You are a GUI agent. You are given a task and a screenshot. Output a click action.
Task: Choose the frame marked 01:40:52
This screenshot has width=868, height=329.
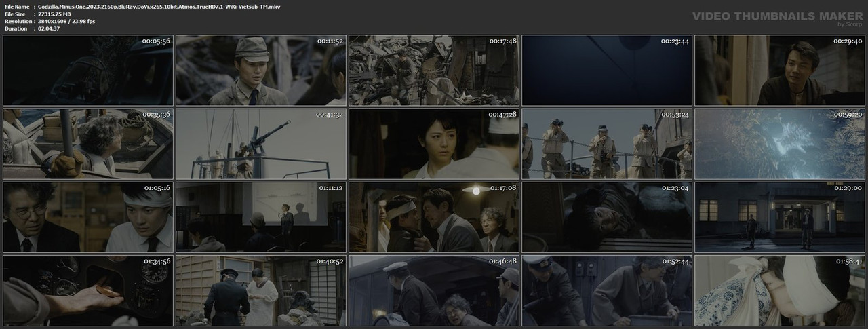pyautogui.click(x=260, y=290)
